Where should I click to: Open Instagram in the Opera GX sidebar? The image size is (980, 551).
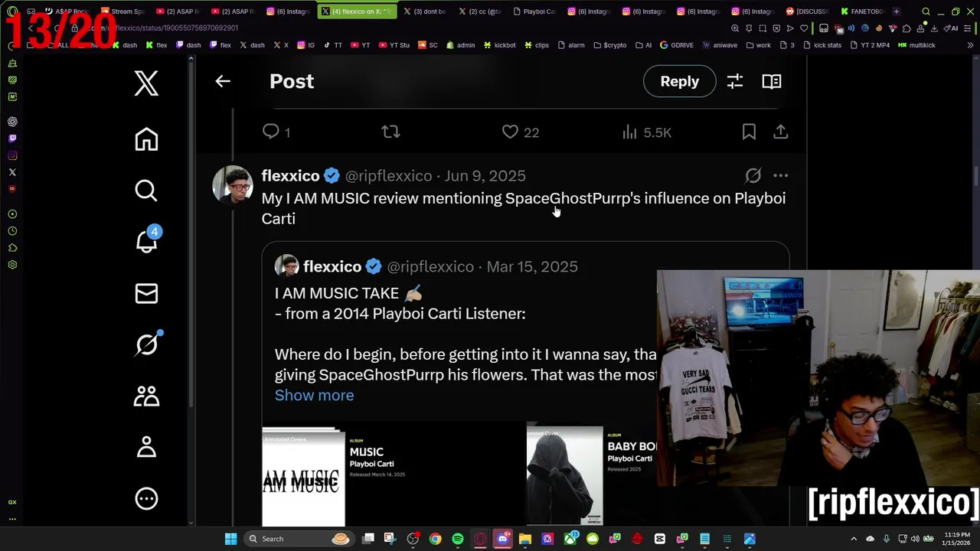12,155
